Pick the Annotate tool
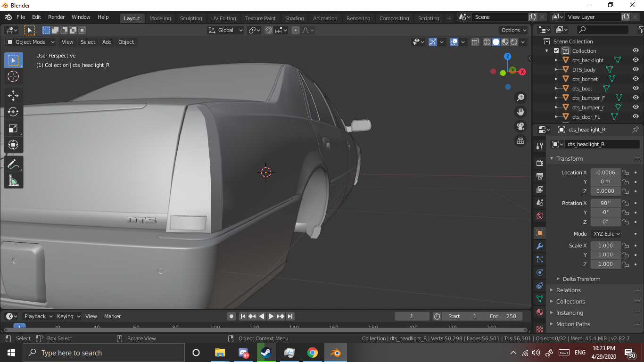This screenshot has width=644, height=362. 13,164
